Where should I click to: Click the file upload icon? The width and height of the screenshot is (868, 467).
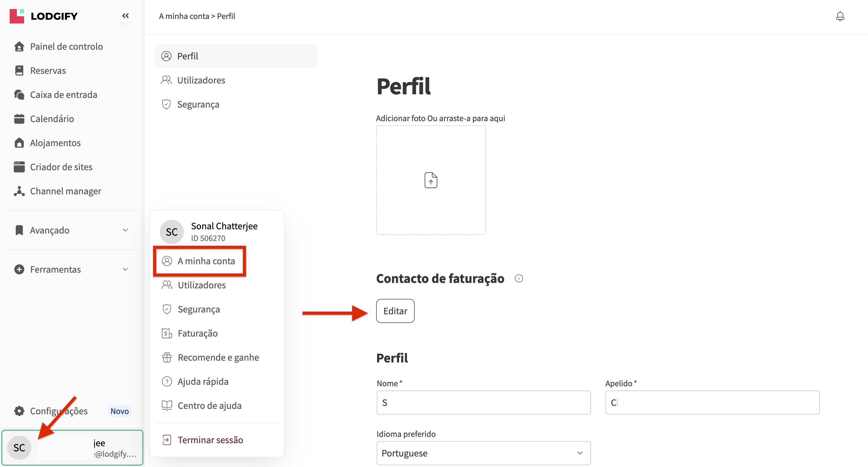[x=431, y=180]
